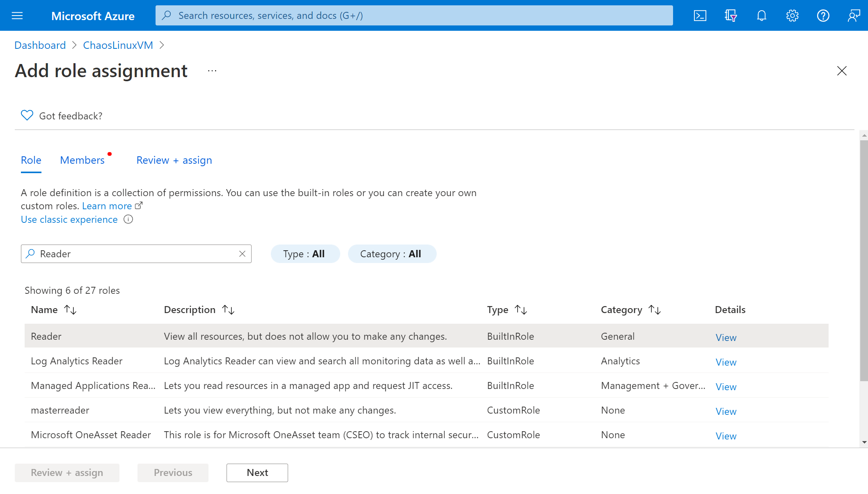868x494 pixels.
Task: Click the Azure Cloud Shell icon
Action: (x=699, y=15)
